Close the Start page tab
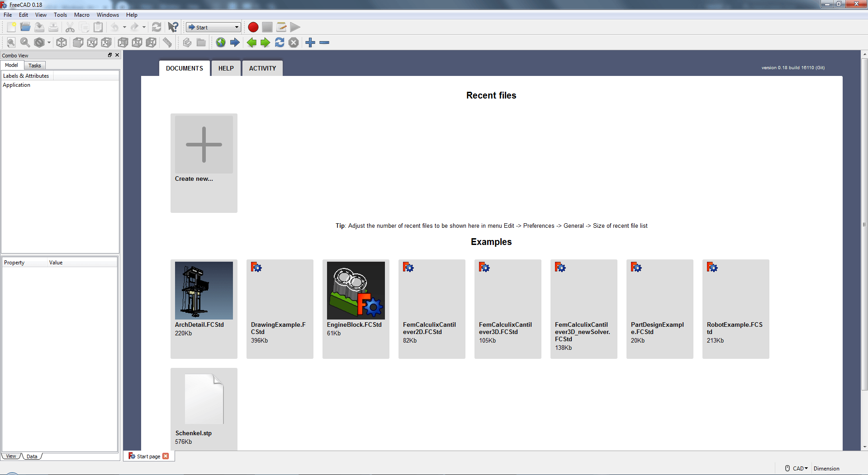Screen dimensions: 868x475 pyautogui.click(x=166, y=456)
